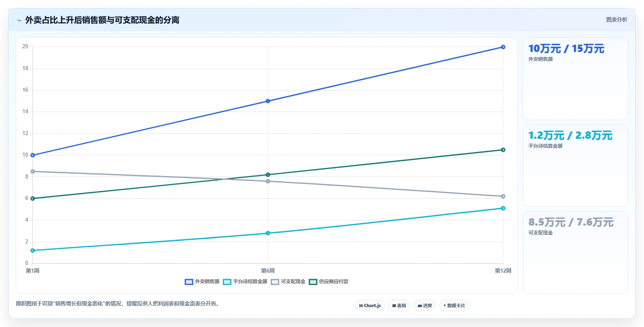Click the blue 外卖销售额 legend color box
The height and width of the screenshot is (327, 644).
pyautogui.click(x=189, y=282)
